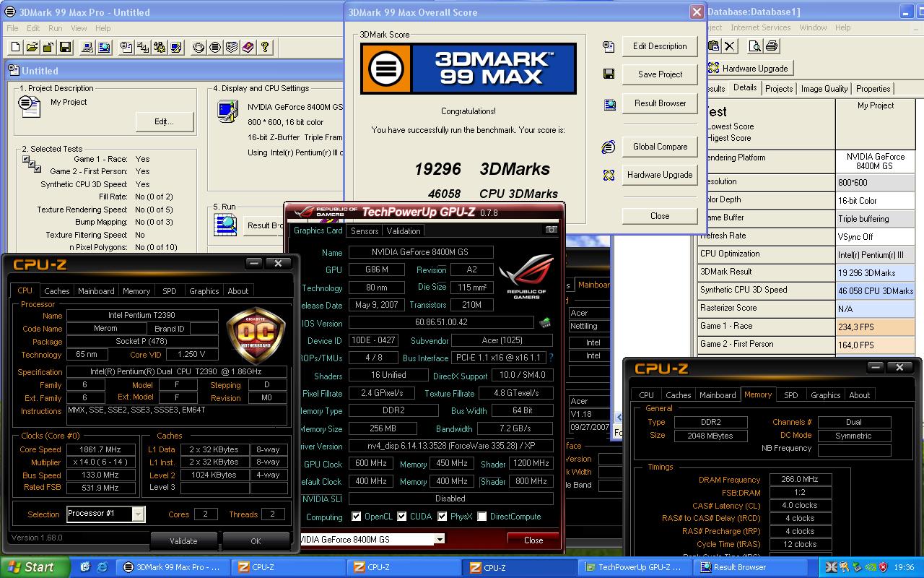Click the Bus Interface question mark icon
This screenshot has width=924, height=578.
click(x=551, y=358)
